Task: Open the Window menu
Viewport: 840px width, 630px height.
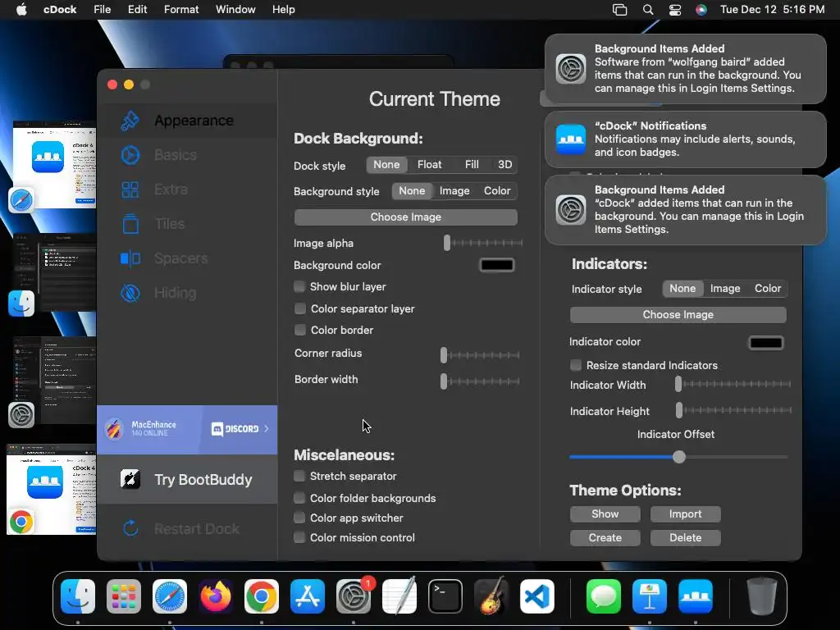Action: [235, 10]
